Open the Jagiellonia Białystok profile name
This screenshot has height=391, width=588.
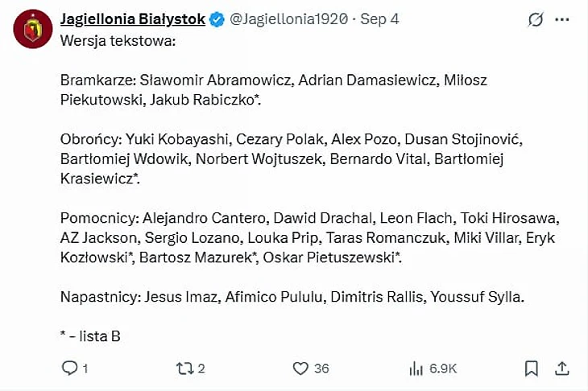coord(133,19)
